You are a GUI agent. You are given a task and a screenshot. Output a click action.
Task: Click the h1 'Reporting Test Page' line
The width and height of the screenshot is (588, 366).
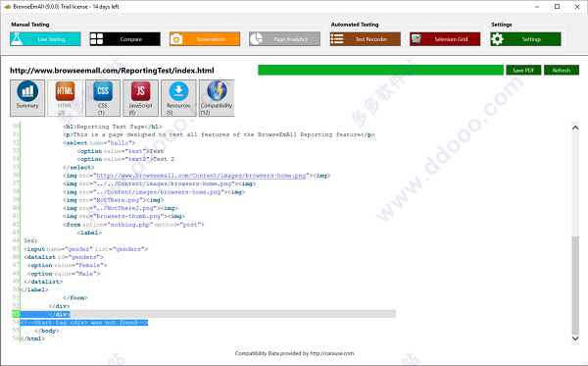click(112, 127)
